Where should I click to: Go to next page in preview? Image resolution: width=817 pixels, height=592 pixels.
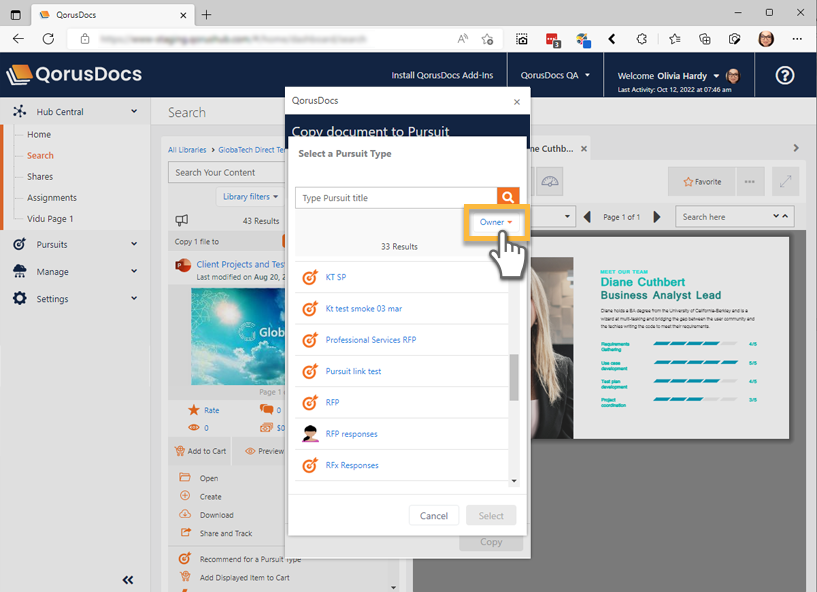657,217
